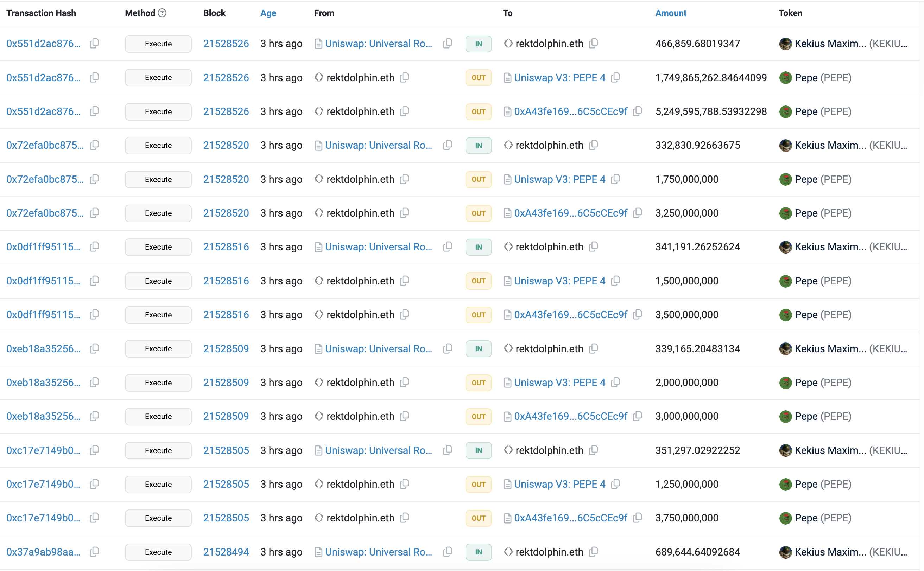Click Execute method badge in 3,250,000,000 row
This screenshot has width=924, height=571.
point(158,213)
